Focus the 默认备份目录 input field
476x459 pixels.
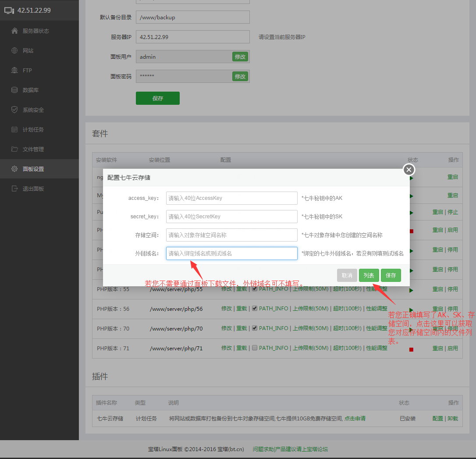pyautogui.click(x=193, y=17)
